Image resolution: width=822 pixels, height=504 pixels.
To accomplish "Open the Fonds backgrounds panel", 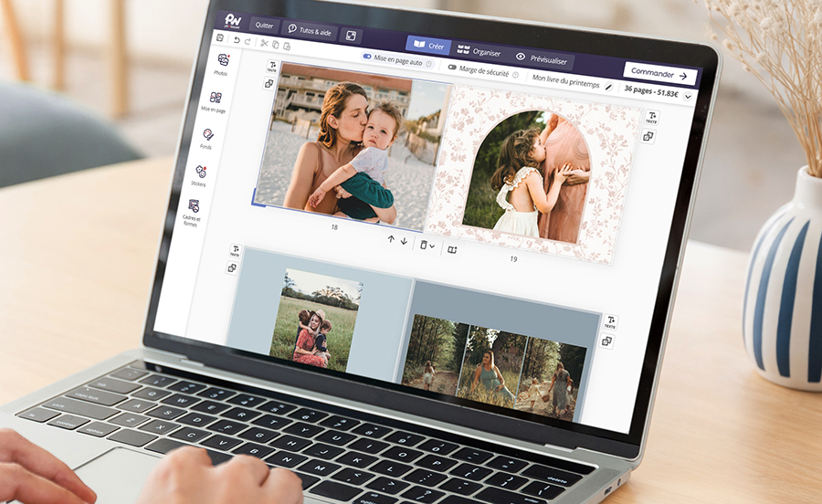I will tap(207, 137).
